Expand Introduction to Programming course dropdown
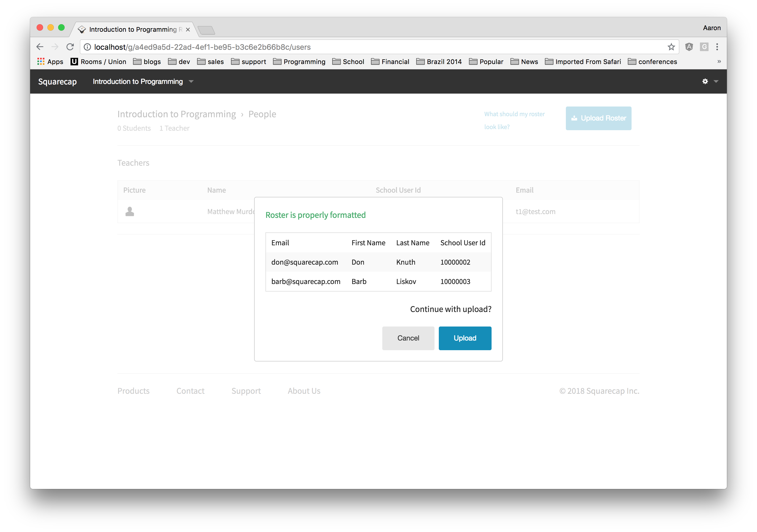Screen dimensions: 757x532 [x=191, y=81]
